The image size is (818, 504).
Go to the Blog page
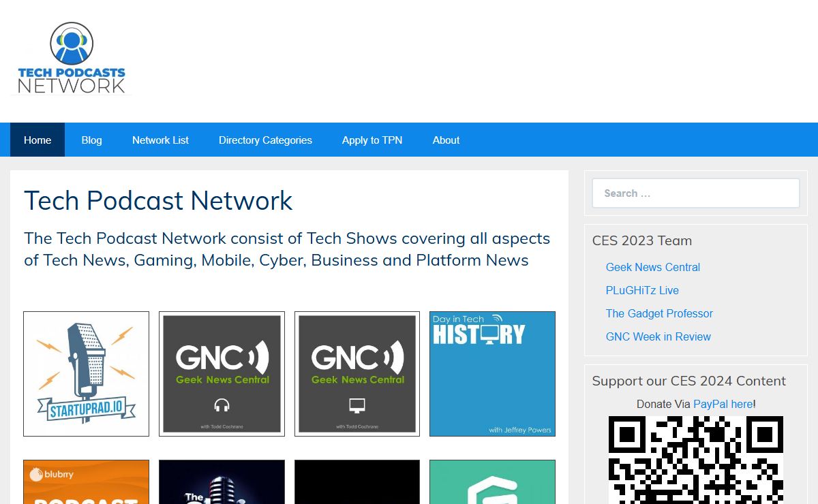click(91, 140)
